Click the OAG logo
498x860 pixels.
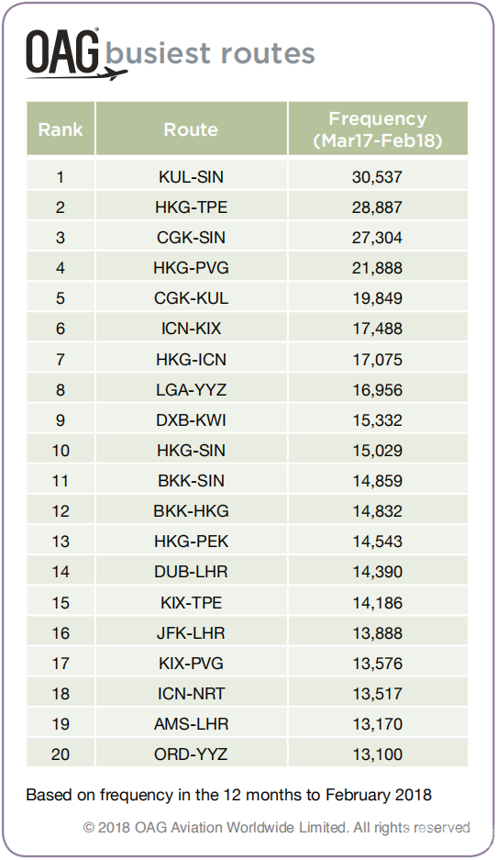[76, 53]
